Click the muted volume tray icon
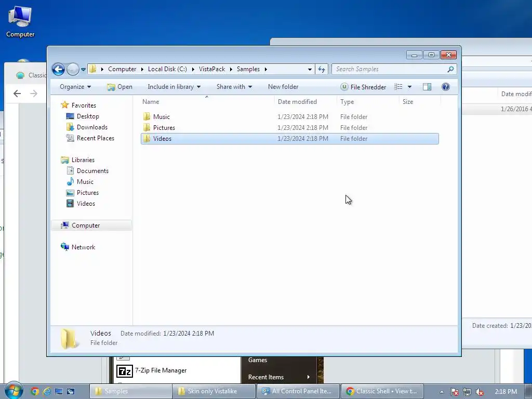The height and width of the screenshot is (399, 532). point(480,392)
